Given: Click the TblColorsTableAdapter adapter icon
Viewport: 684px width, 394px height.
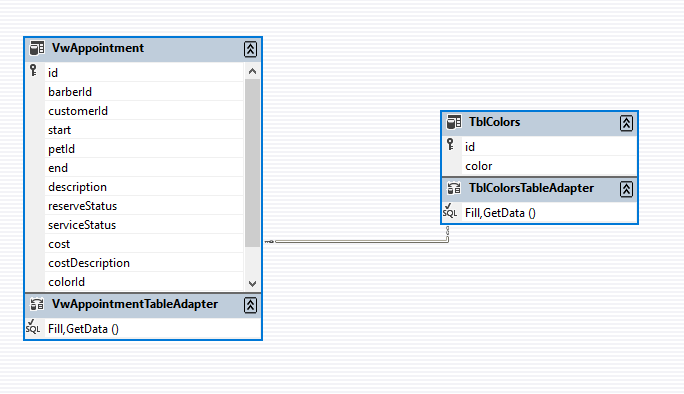Looking at the screenshot, I should click(454, 188).
